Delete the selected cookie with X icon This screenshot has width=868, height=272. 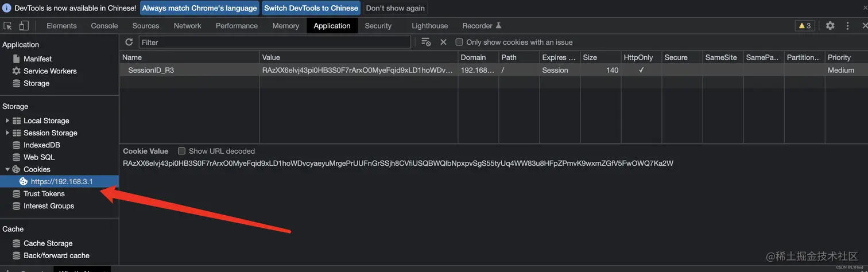443,42
